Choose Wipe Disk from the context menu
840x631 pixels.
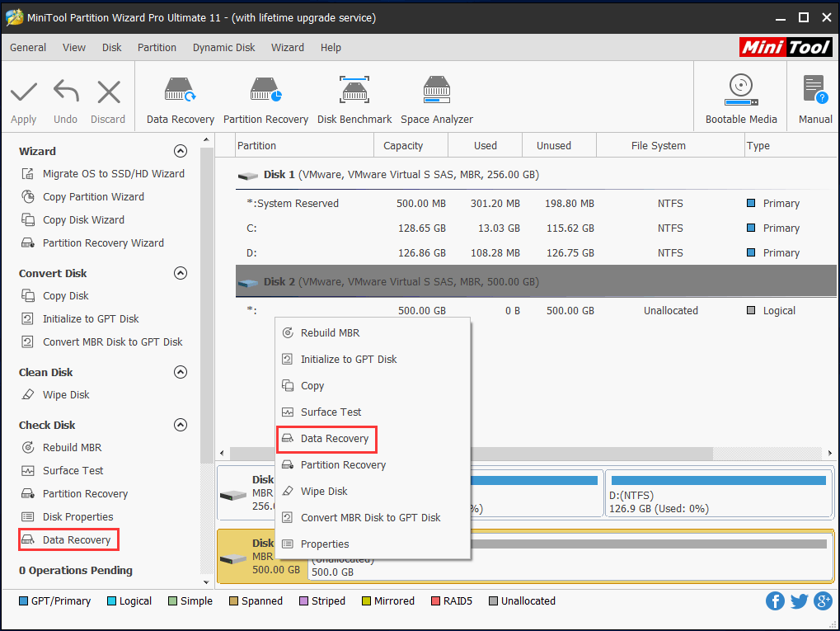(x=373, y=491)
